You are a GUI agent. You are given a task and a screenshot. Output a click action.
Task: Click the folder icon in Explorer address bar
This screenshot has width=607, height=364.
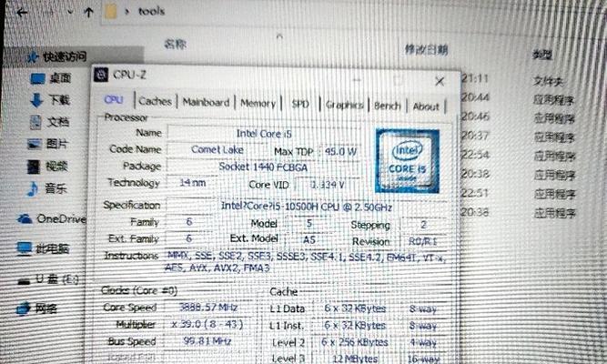coord(111,11)
